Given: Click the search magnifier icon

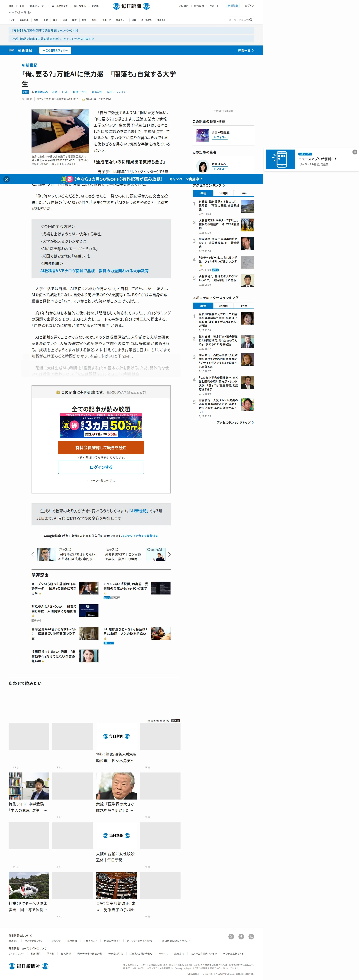Looking at the screenshot, I should 251,20.
